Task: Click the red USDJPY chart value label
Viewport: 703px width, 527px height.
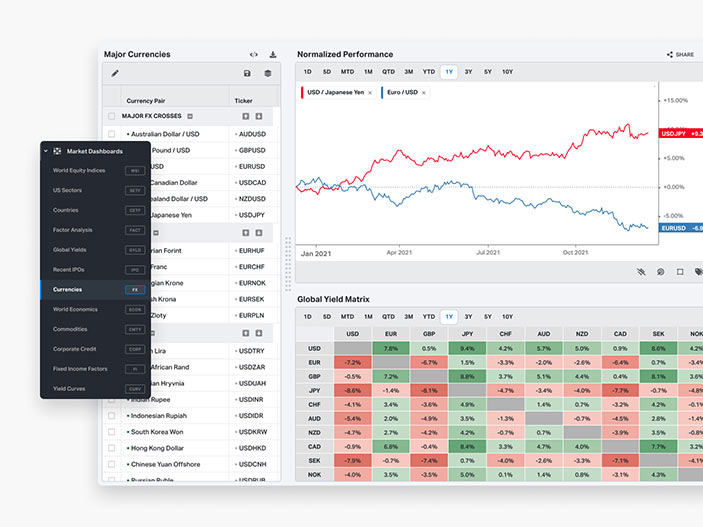Action: [681, 134]
